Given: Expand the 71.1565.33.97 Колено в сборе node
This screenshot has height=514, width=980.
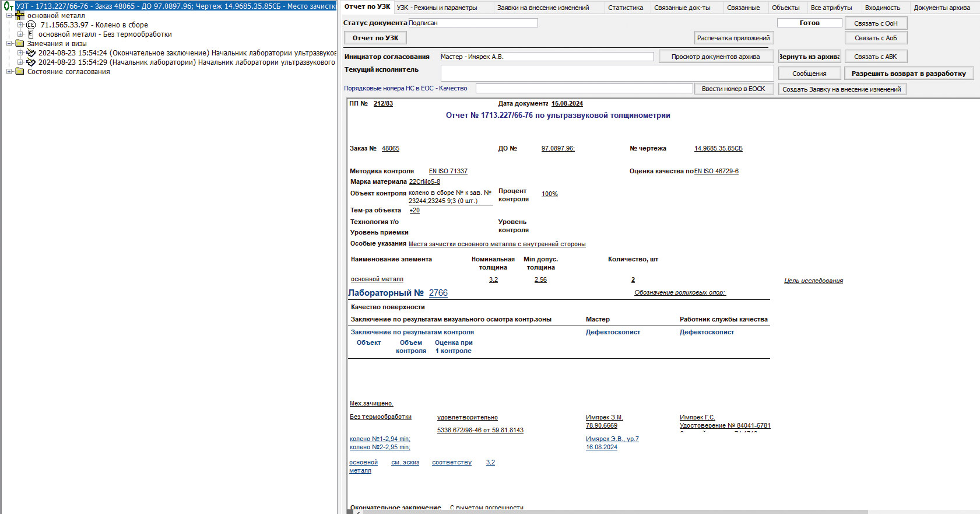Looking at the screenshot, I should click(x=20, y=25).
